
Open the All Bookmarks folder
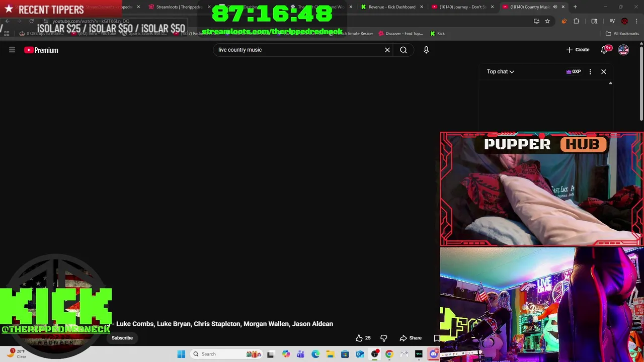point(622,33)
